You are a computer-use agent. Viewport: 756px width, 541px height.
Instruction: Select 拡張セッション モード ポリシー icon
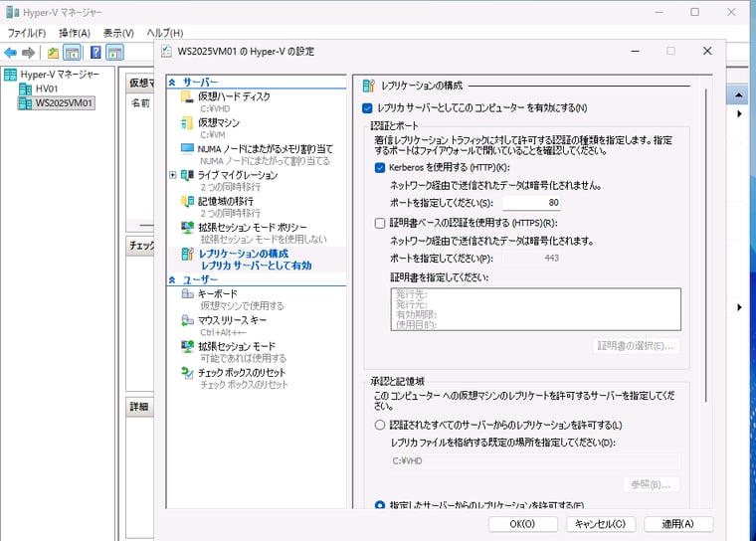(x=187, y=227)
